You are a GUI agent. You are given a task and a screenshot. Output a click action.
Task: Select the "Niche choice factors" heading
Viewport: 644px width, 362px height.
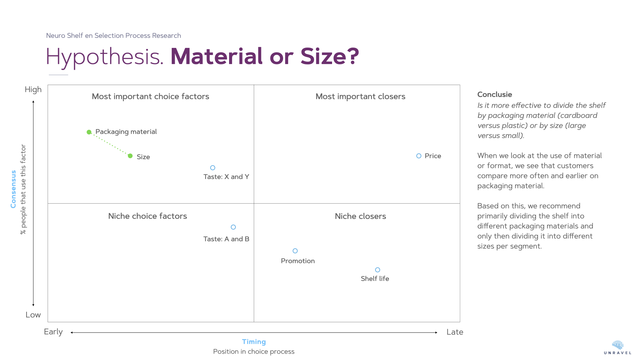[148, 216]
